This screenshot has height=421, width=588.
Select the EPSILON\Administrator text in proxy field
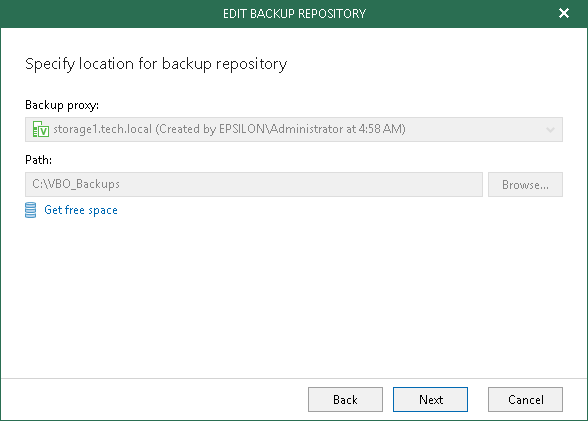(x=279, y=129)
